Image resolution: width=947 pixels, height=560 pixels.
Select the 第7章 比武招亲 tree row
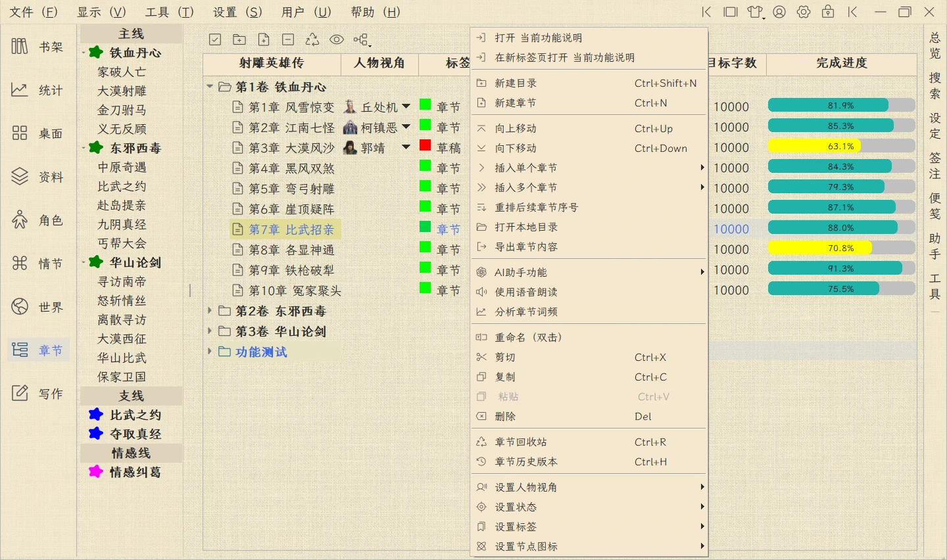click(x=284, y=229)
